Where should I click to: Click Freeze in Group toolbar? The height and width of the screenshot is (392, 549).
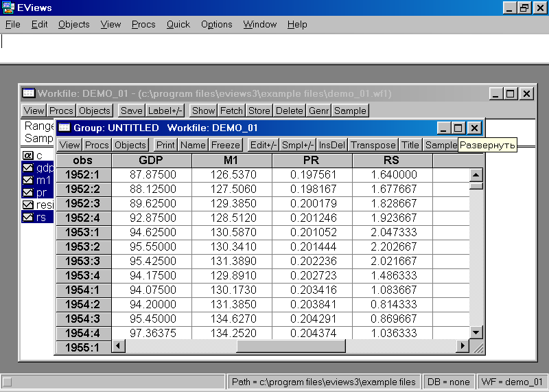(x=226, y=145)
